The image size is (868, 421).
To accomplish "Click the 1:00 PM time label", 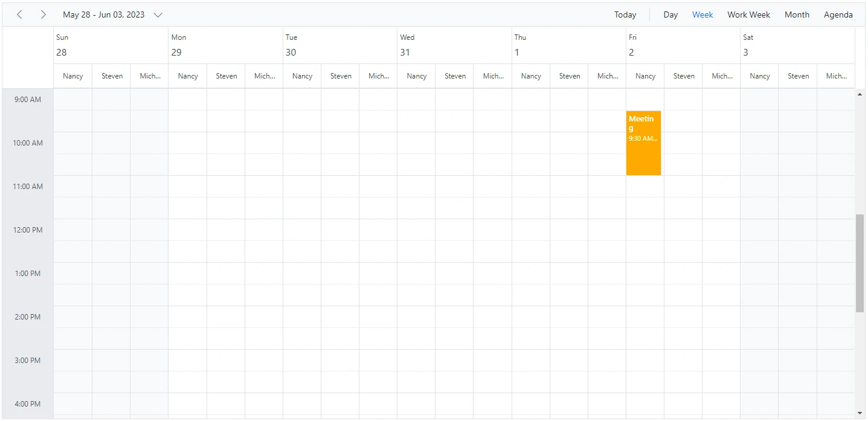I will pyautogui.click(x=28, y=274).
